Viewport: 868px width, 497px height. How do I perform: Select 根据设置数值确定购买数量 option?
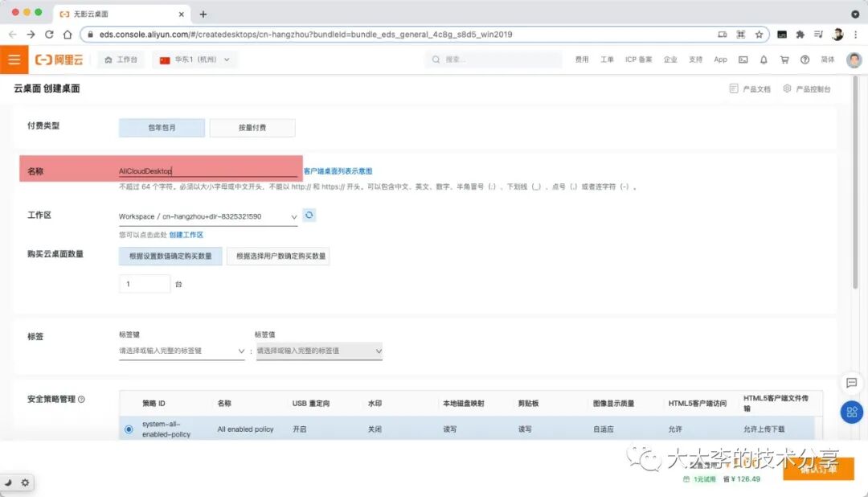170,256
